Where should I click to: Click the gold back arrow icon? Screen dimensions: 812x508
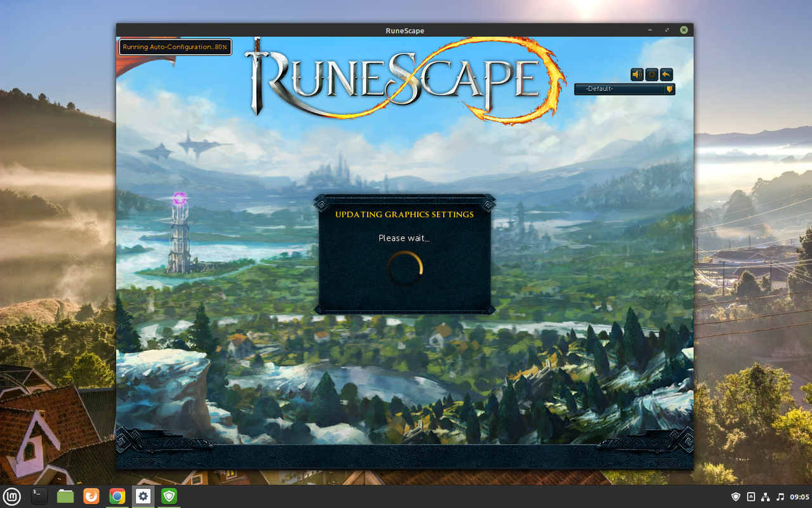pyautogui.click(x=666, y=74)
